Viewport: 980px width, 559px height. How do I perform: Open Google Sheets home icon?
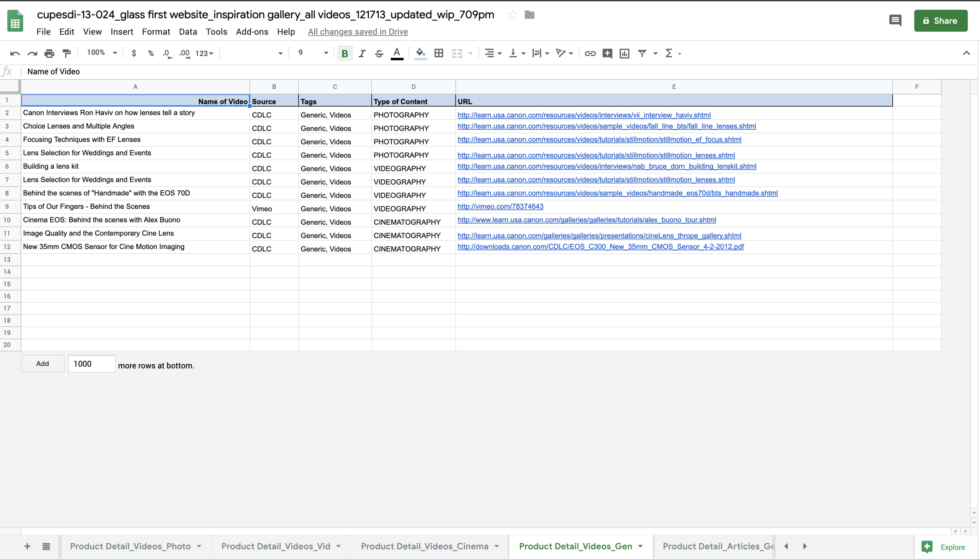15,21
